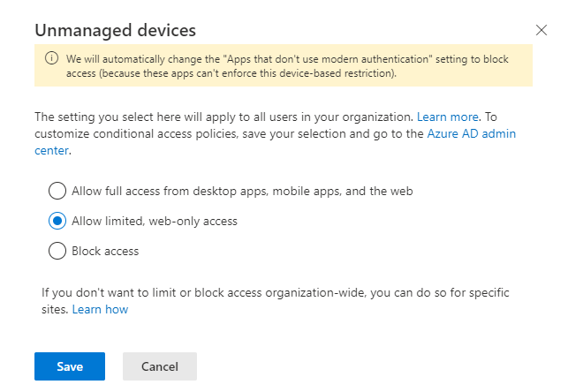Image resolution: width=568 pixels, height=392 pixels.
Task: Click the blue dot of the selected radio
Action: click(57, 221)
